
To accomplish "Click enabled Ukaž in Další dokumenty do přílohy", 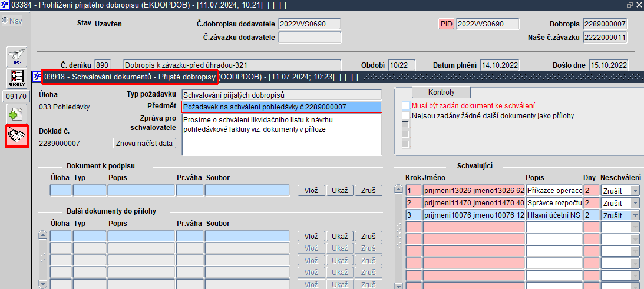I will (x=340, y=237).
